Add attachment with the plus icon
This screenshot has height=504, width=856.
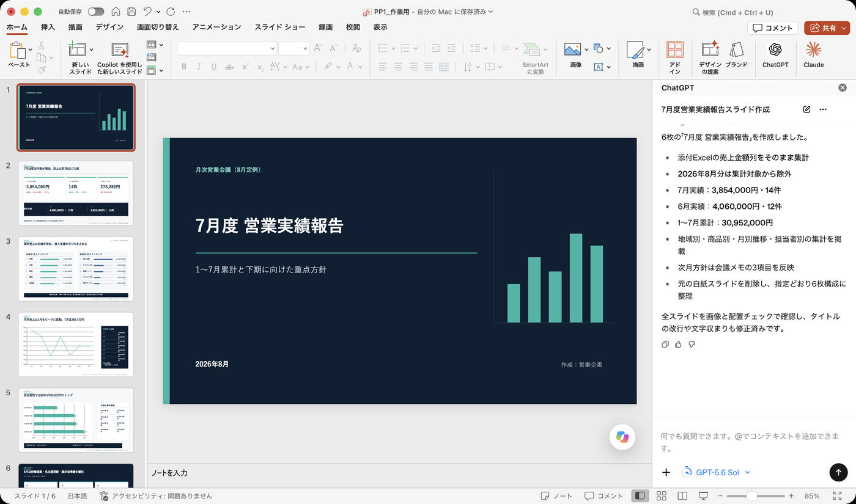pos(666,472)
